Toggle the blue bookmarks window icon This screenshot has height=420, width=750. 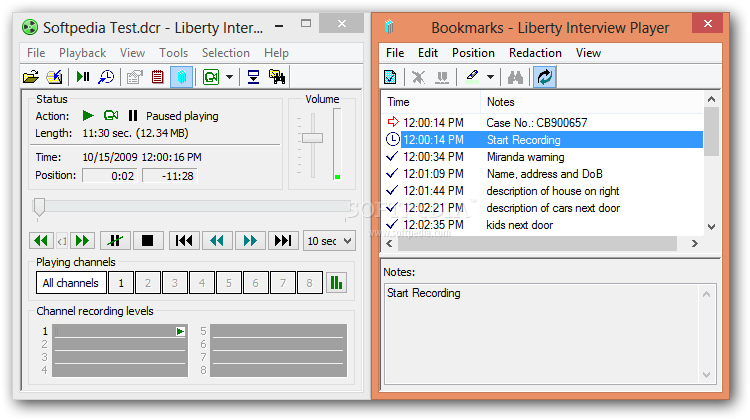[181, 77]
